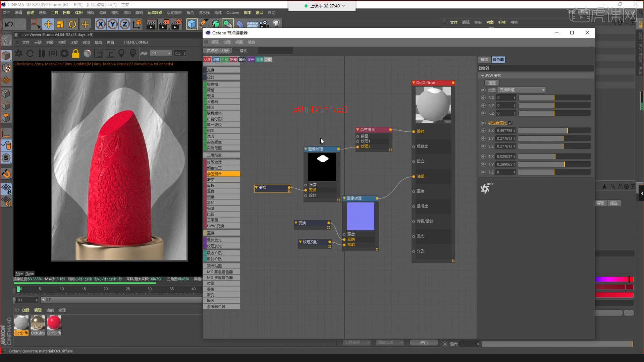Screen dimensions: 644x362
Task: Click the Apply button
Action: click(424, 343)
